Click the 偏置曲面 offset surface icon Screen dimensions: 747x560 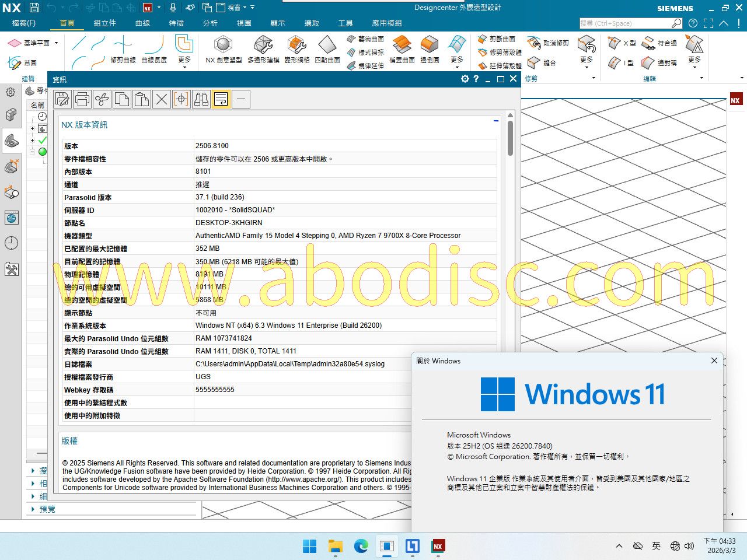point(402,45)
